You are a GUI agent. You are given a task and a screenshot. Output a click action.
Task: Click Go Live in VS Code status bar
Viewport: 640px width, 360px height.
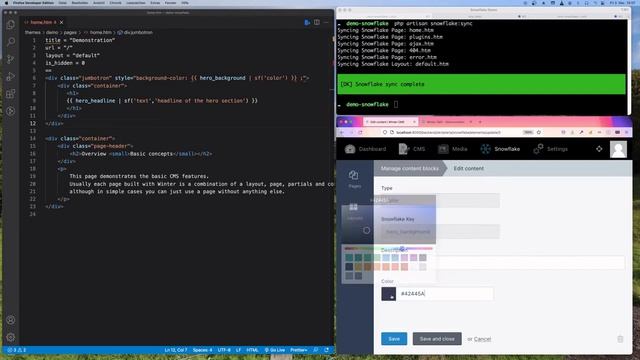click(275, 350)
